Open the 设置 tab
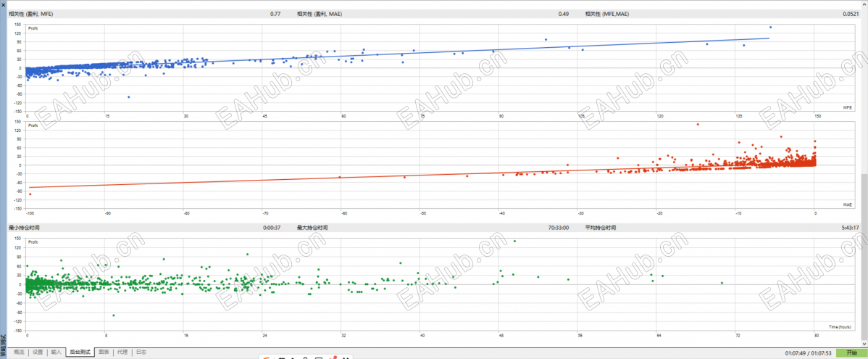868x359 pixels. pyautogui.click(x=38, y=352)
